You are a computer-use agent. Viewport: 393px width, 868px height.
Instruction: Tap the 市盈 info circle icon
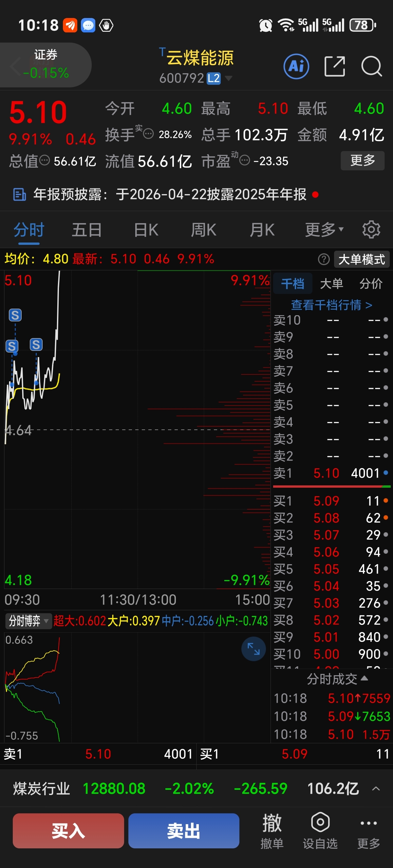244,160
